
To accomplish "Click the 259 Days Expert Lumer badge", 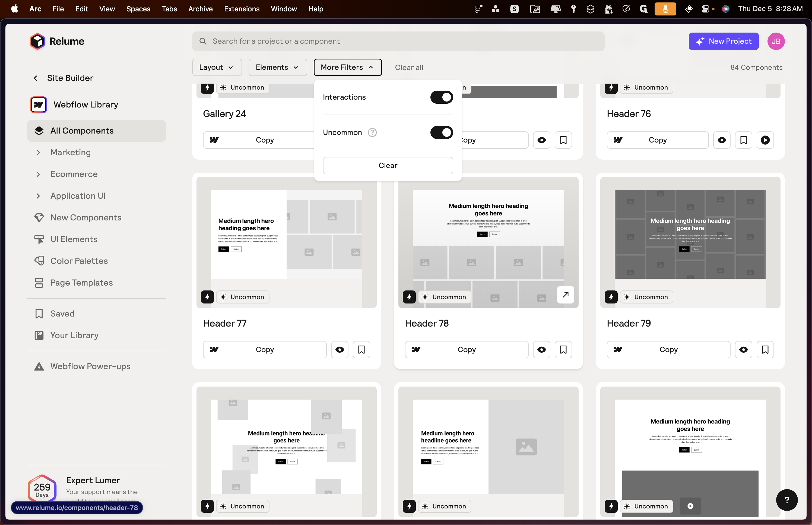I will click(x=42, y=489).
